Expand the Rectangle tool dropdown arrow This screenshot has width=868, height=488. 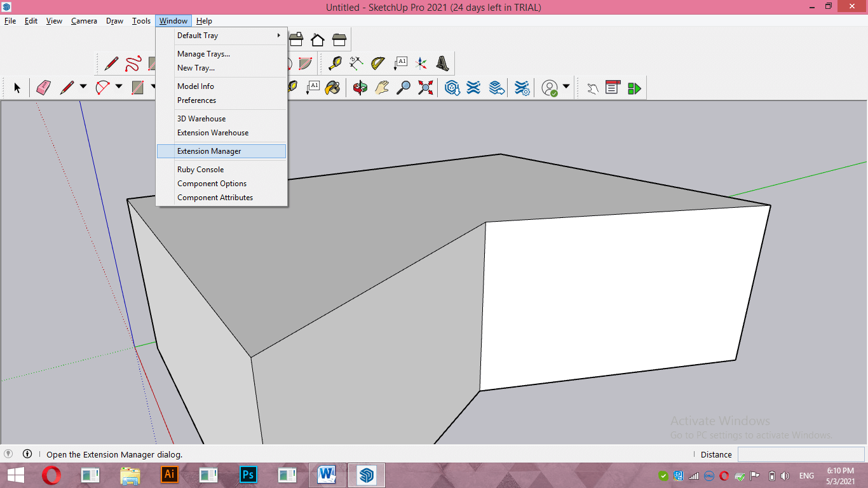click(153, 86)
